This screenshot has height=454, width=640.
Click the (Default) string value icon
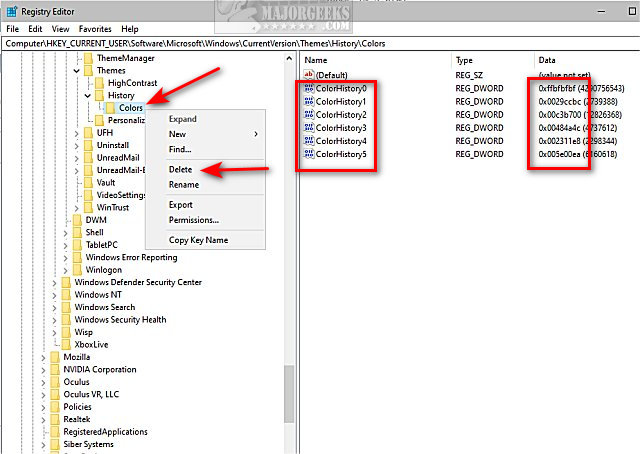point(309,75)
